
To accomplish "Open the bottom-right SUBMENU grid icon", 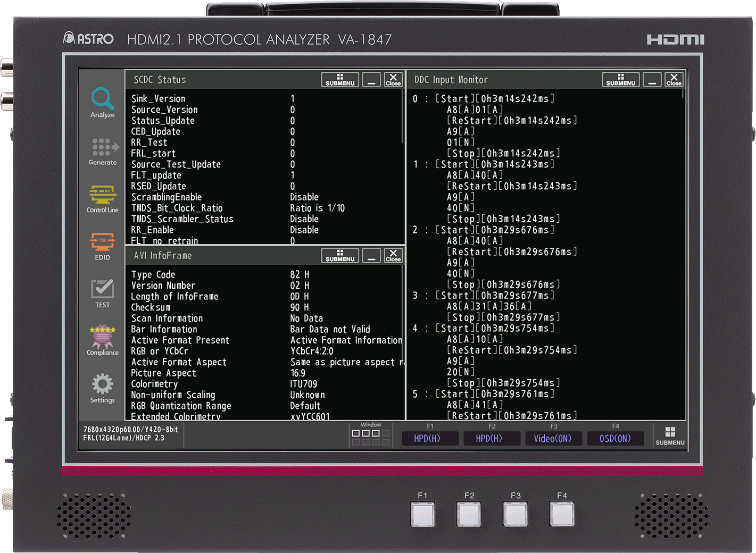I will click(670, 435).
